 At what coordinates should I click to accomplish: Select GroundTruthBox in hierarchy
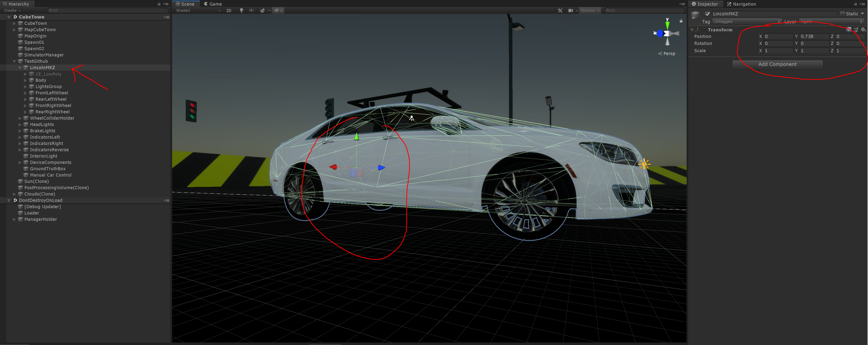tap(48, 169)
